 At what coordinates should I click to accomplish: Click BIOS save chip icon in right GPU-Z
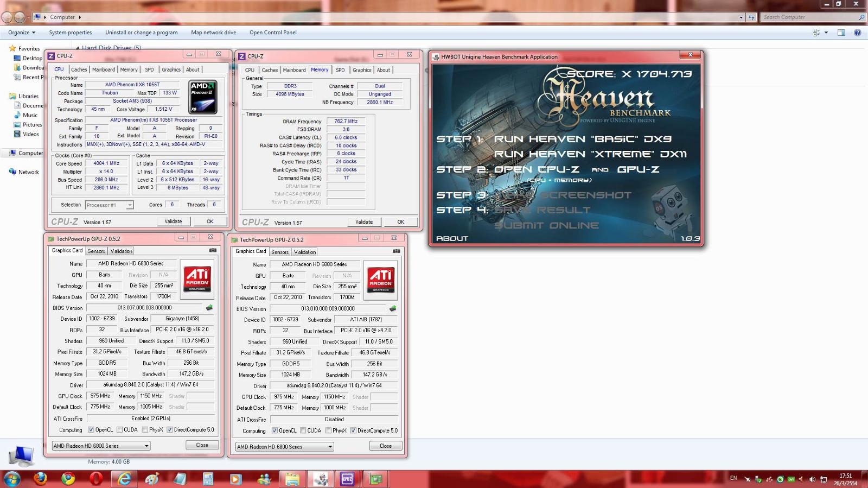[393, 309]
